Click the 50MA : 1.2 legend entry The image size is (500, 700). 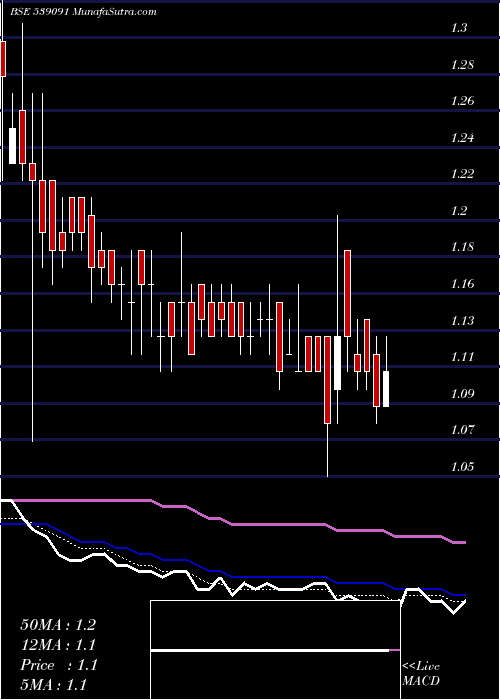(58, 625)
